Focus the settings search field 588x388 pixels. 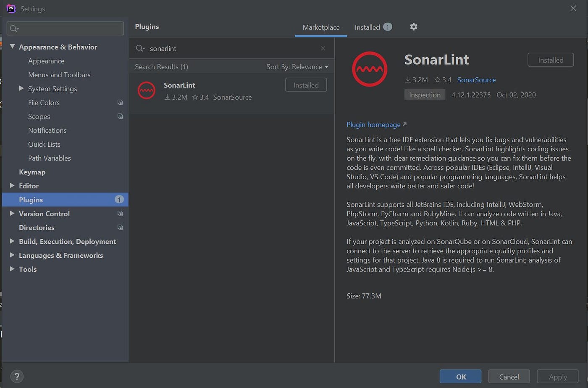pos(65,28)
